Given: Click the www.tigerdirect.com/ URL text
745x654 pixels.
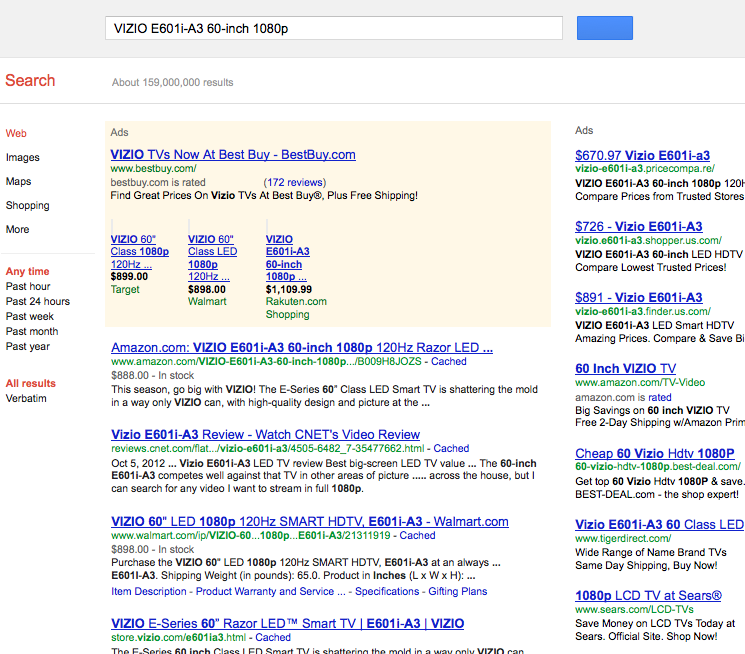Looking at the screenshot, I should tap(623, 539).
